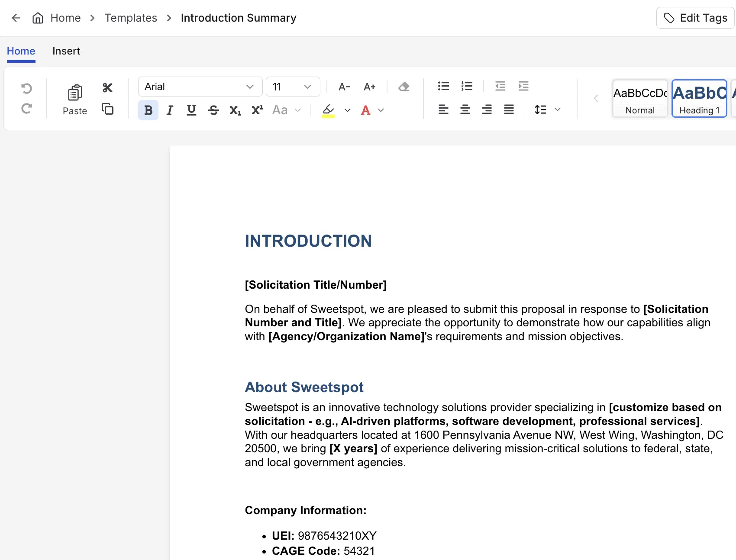
Task: Apply red font color swatch
Action: [365, 110]
